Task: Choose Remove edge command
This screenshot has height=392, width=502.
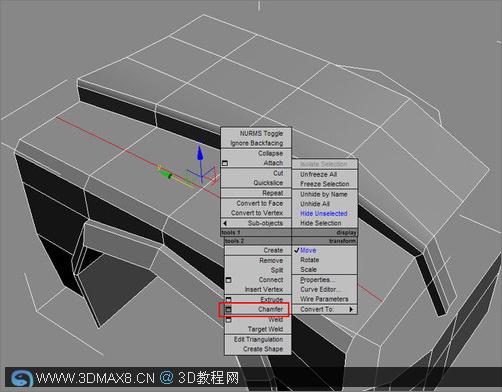Action: coord(271,260)
